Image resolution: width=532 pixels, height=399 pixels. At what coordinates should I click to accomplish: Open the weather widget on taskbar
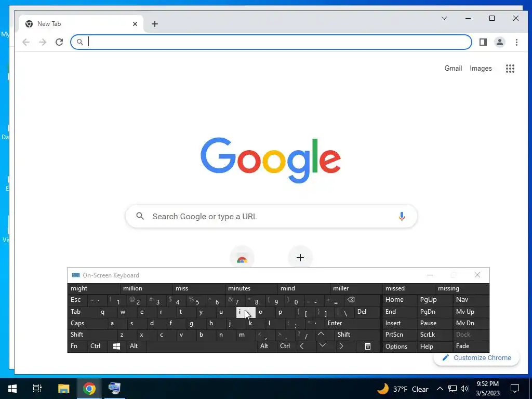403,389
